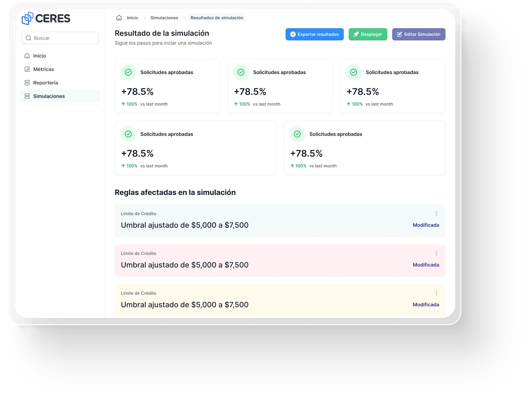The image size is (532, 402).
Task: Click Simulaciones breadcrumb link
Action: [164, 18]
